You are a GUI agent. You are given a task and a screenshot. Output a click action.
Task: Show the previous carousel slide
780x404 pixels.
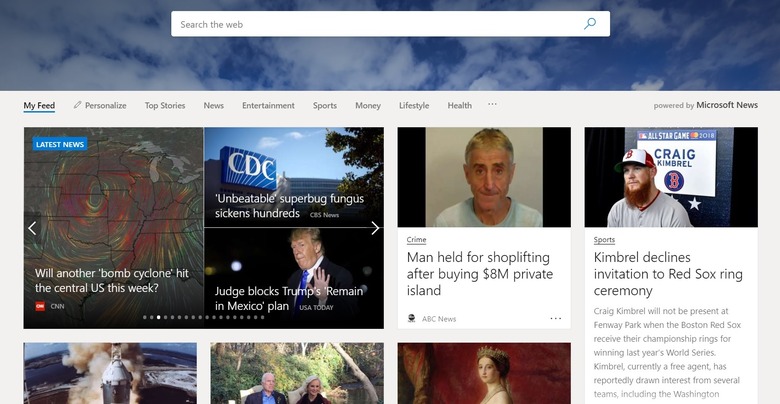click(32, 228)
